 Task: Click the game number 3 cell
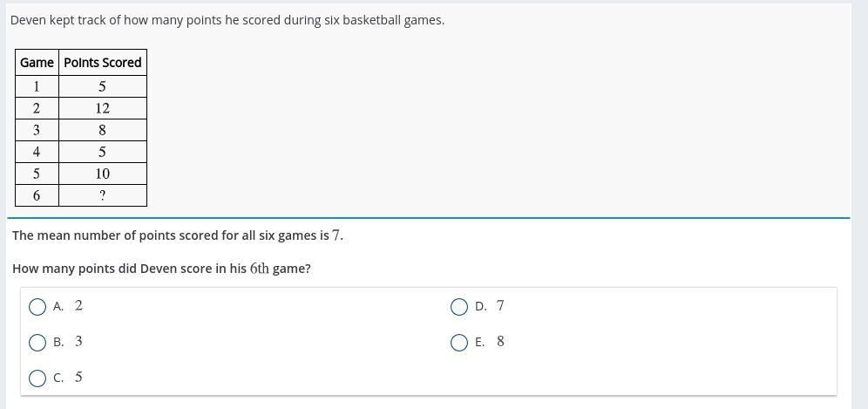tap(37, 130)
